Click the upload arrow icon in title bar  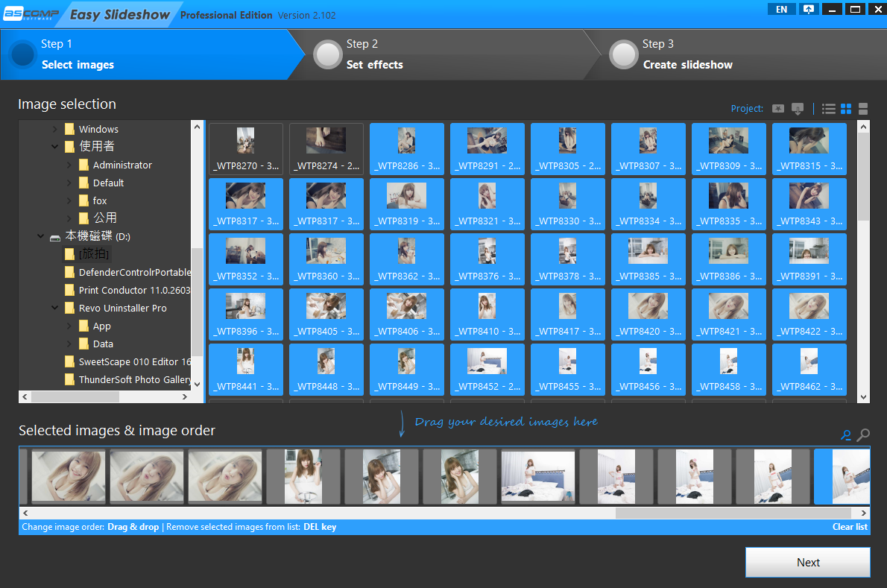(x=808, y=10)
